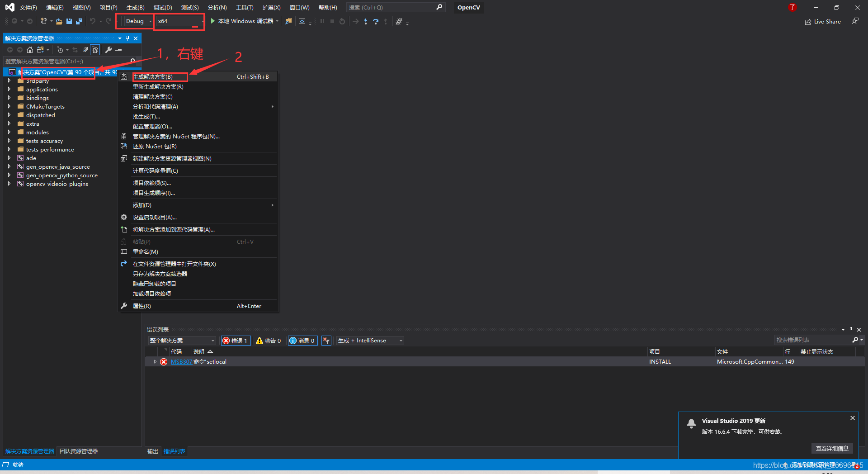Viewport: 868px width, 474px height.
Task: Switch to the 输出 tab
Action: tap(153, 451)
